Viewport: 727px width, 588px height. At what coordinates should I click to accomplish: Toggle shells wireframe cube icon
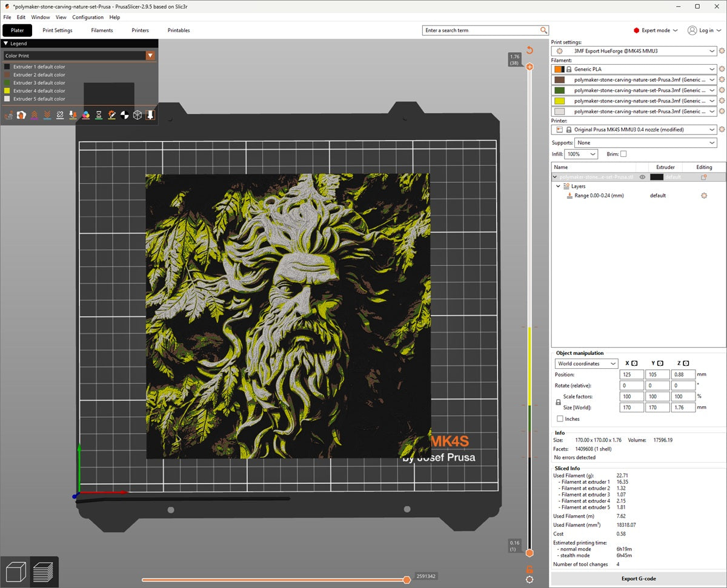(x=138, y=114)
